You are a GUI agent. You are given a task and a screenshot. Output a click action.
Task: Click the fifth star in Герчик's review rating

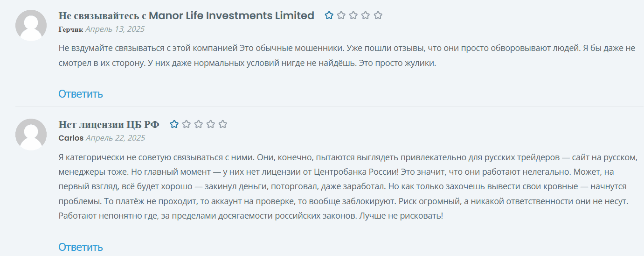(x=378, y=15)
